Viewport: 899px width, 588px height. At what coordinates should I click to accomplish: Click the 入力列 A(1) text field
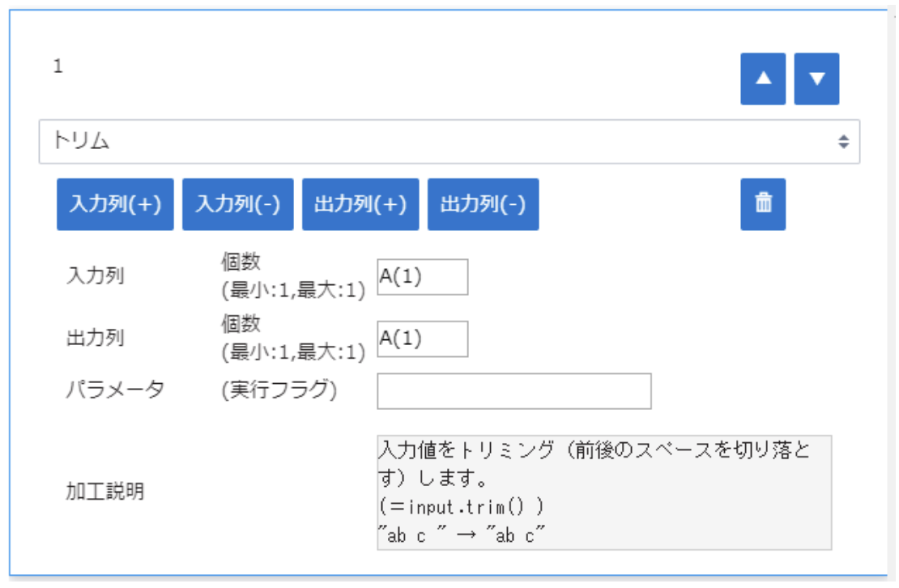tap(422, 277)
